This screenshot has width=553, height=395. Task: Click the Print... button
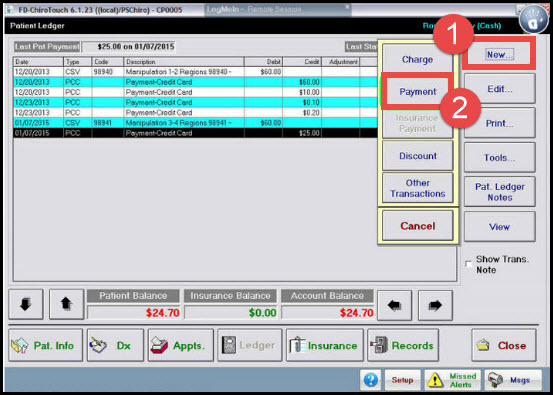499,123
